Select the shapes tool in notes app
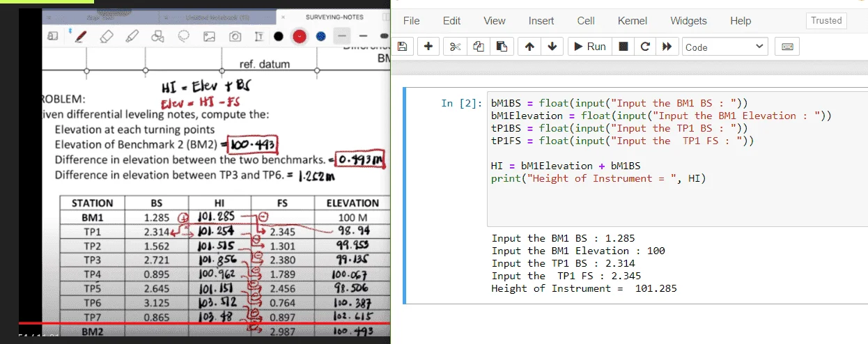The width and height of the screenshot is (868, 344). coord(157,36)
